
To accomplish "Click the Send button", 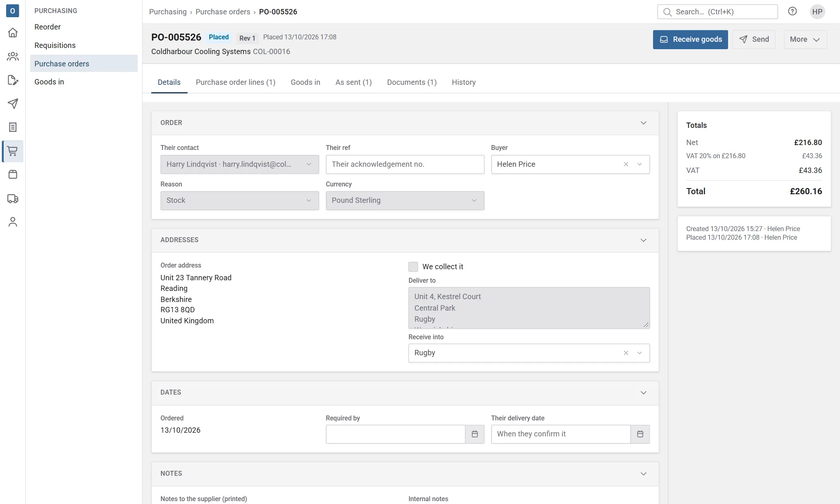I will [x=754, y=39].
